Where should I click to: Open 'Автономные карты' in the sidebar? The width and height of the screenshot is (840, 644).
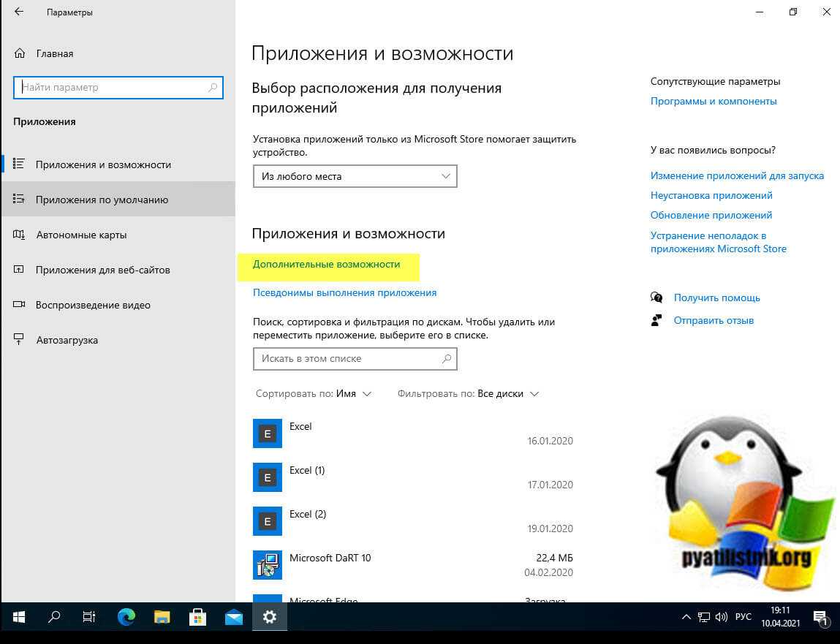click(x=81, y=235)
